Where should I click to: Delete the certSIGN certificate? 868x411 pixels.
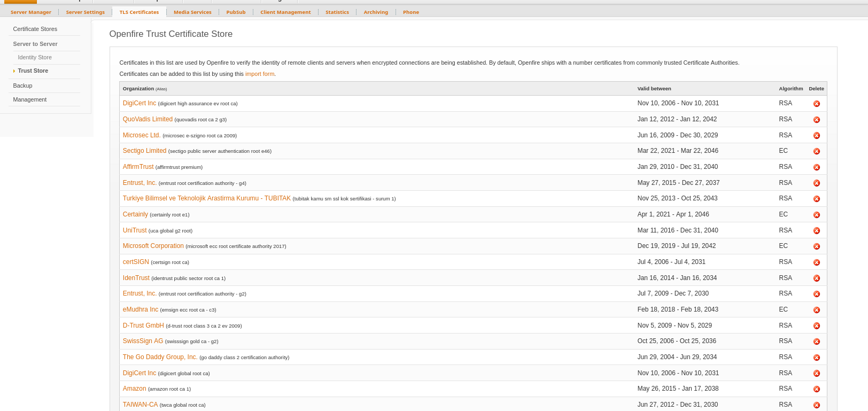(x=816, y=262)
